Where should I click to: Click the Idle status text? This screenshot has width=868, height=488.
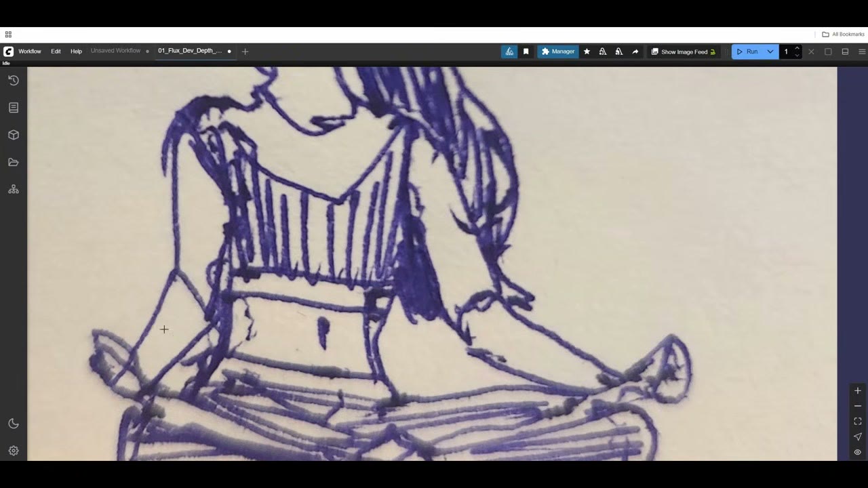(x=6, y=63)
